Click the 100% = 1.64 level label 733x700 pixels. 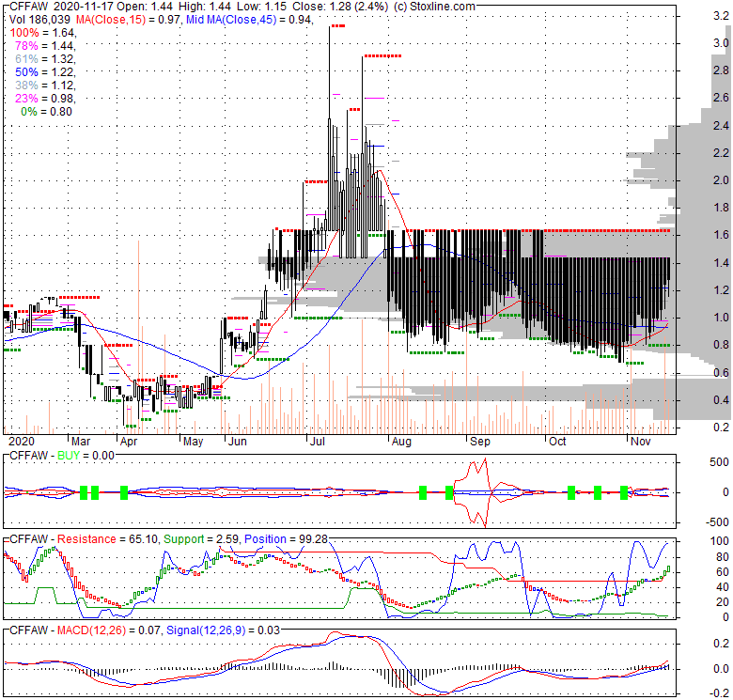coord(41,33)
